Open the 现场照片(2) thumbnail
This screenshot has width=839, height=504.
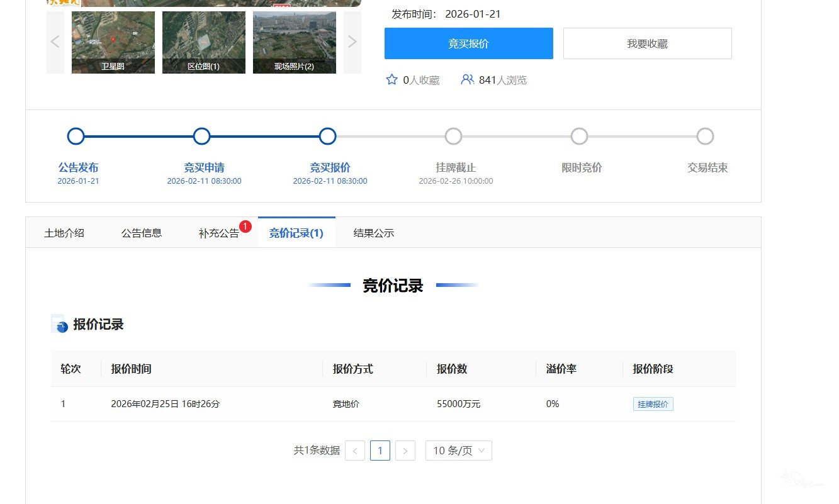pos(295,42)
